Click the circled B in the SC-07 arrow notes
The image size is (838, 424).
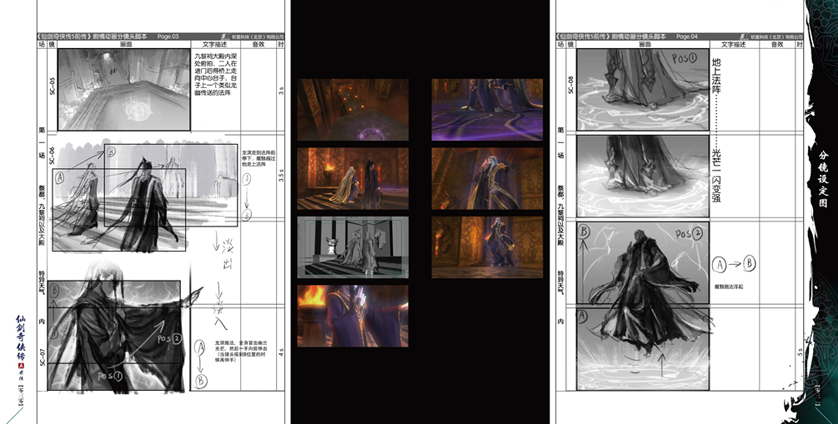203,379
